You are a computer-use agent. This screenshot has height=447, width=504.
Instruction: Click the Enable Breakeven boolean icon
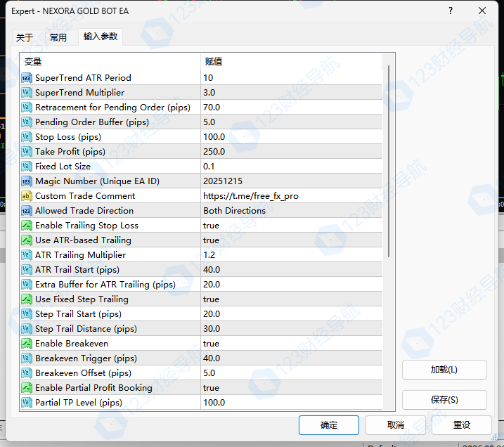tap(26, 344)
